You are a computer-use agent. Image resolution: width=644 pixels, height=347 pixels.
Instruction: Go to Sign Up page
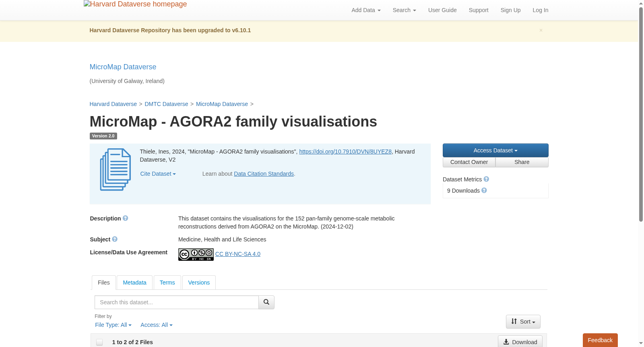point(510,10)
